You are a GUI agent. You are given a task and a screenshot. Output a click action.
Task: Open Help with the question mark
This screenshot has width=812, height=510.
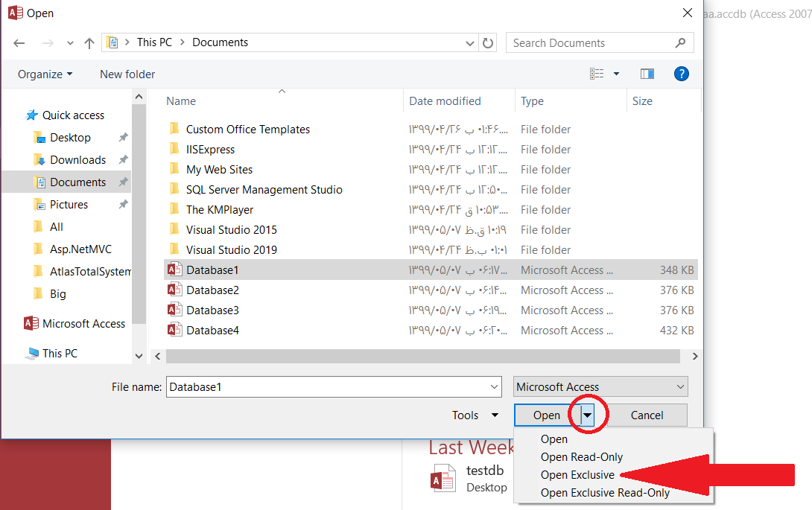pos(682,74)
